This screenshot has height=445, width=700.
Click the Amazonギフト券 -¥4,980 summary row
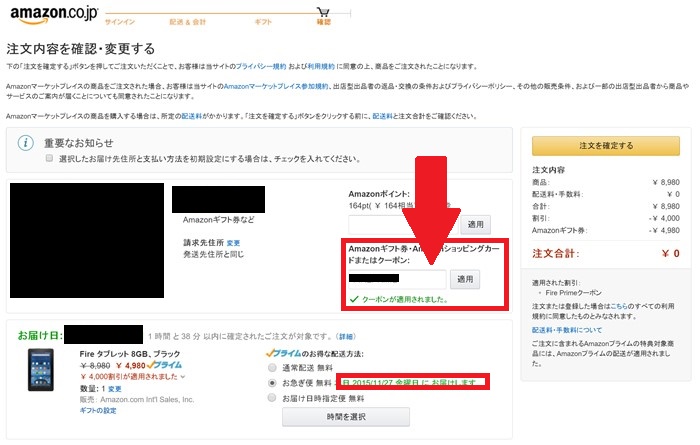pos(606,230)
